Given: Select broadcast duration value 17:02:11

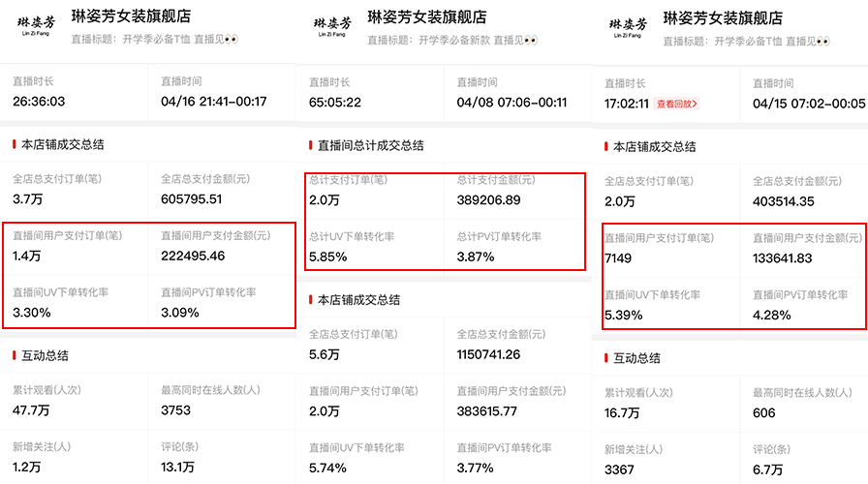Looking at the screenshot, I should tap(627, 104).
